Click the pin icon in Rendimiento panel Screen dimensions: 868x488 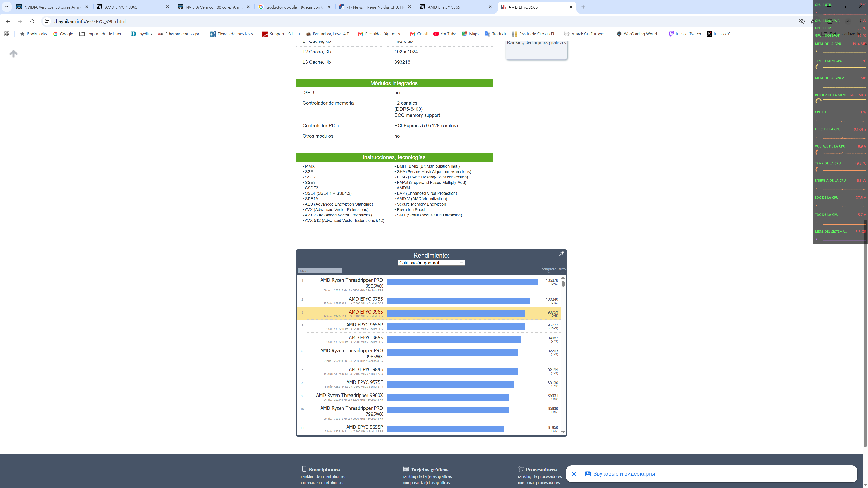561,253
